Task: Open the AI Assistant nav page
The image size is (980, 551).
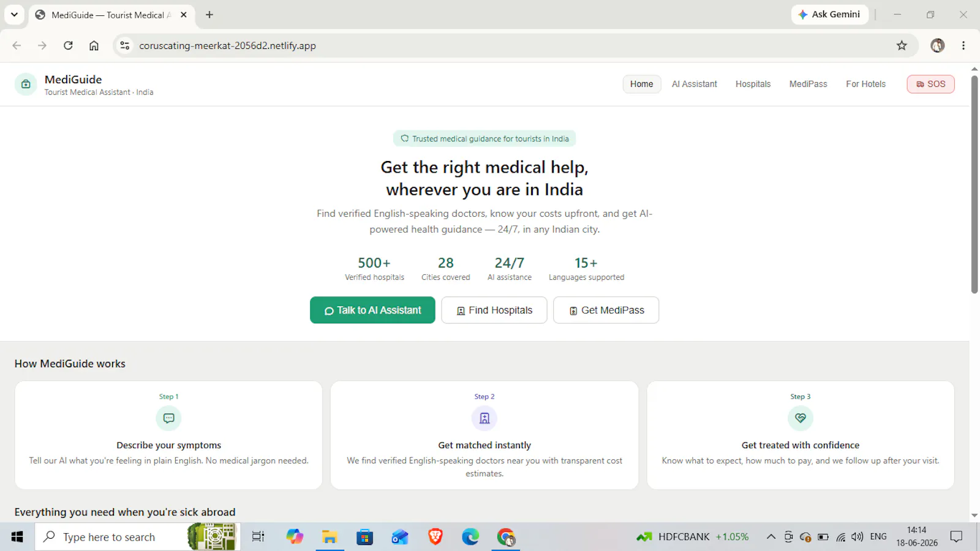Action: pyautogui.click(x=695, y=84)
